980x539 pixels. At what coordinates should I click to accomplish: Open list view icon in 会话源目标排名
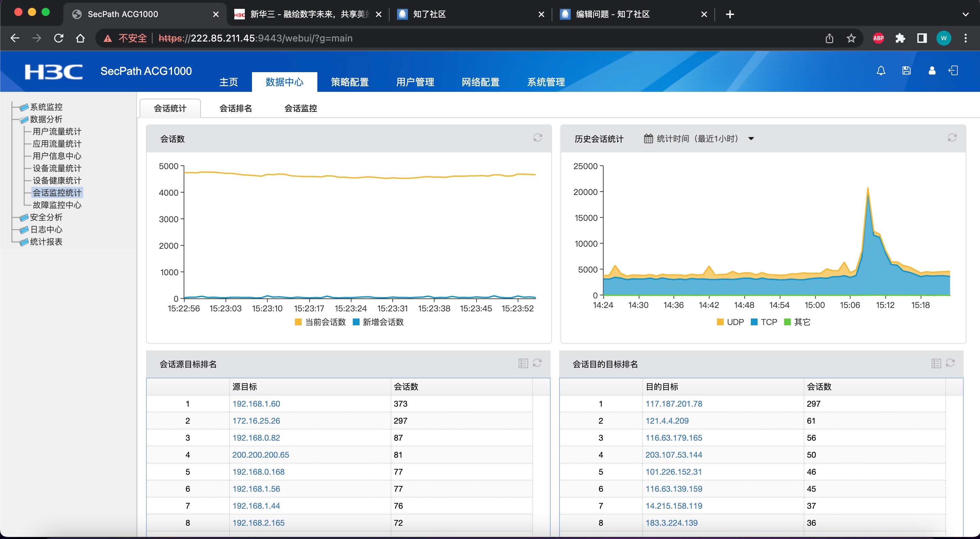point(523,363)
